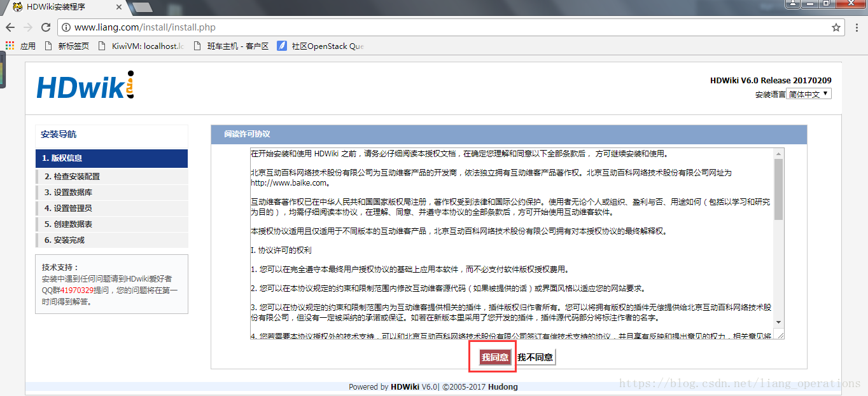Click the browser forward arrow
The width and height of the screenshot is (868, 396).
click(x=28, y=27)
